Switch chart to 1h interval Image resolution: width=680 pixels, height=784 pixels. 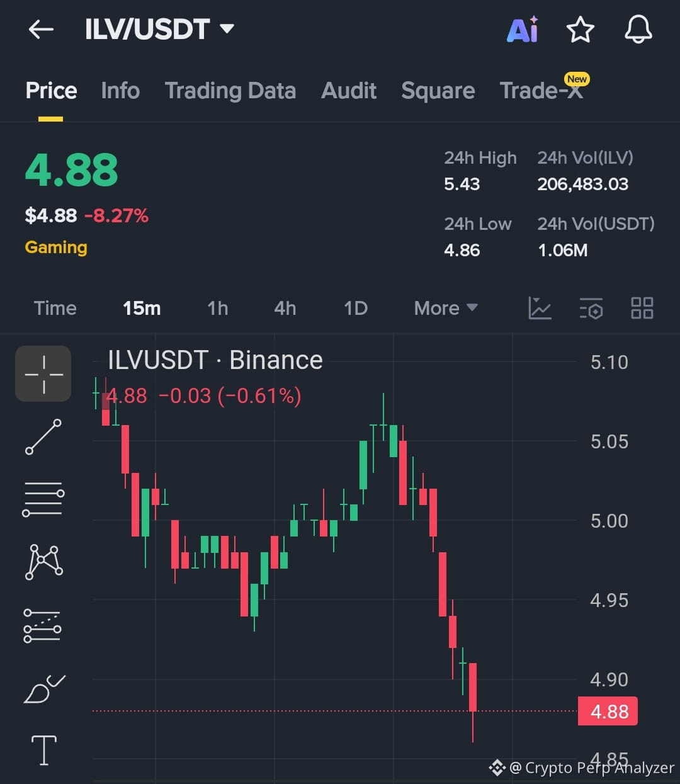point(218,308)
